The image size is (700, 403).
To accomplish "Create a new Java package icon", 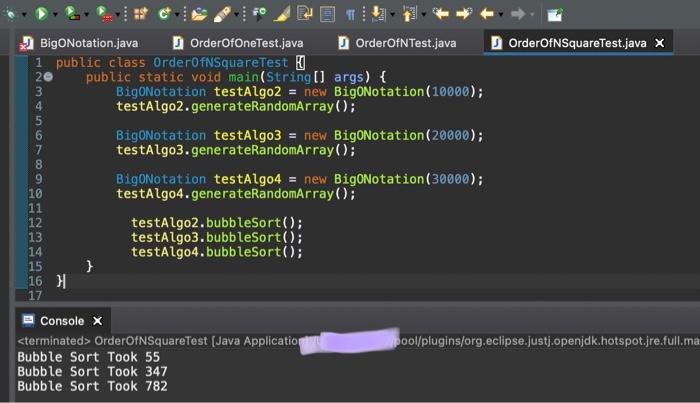I will click(141, 14).
